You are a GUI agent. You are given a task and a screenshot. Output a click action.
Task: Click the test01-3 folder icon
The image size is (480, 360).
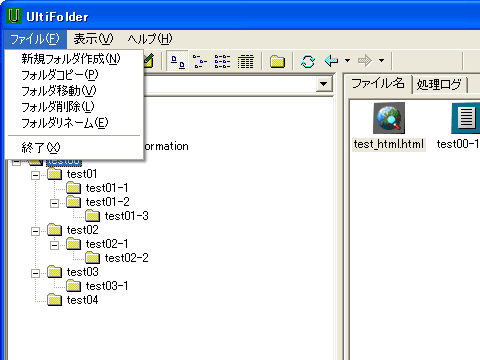click(92, 216)
